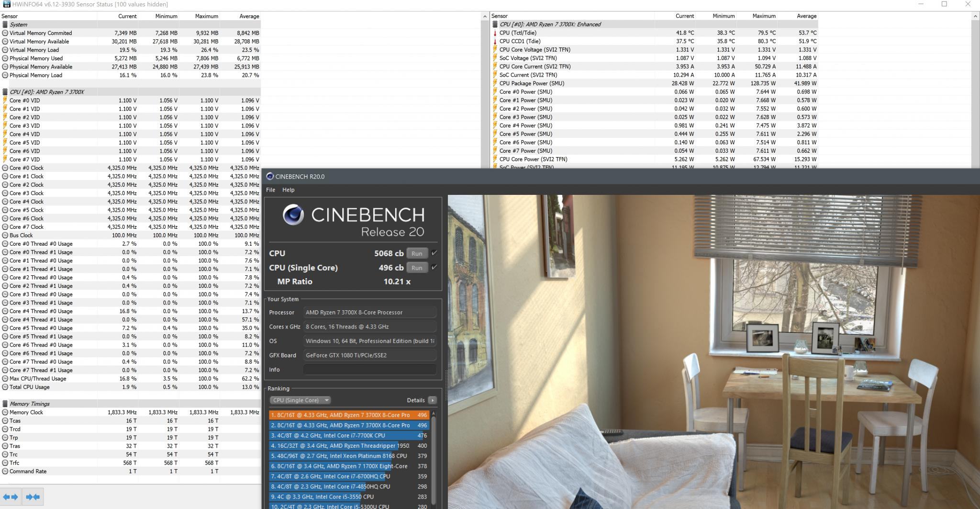The height and width of the screenshot is (509, 980).
Task: Click the OS field showing Windows 10
Action: (370, 341)
